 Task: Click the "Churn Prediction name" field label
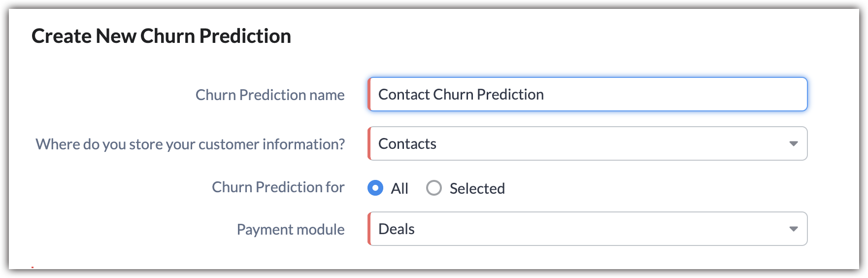(x=270, y=95)
